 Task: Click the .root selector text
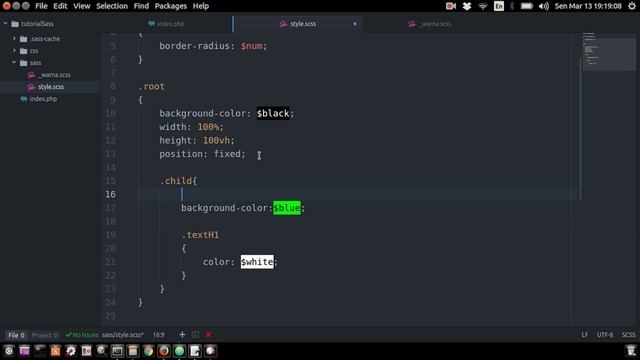tap(151, 86)
